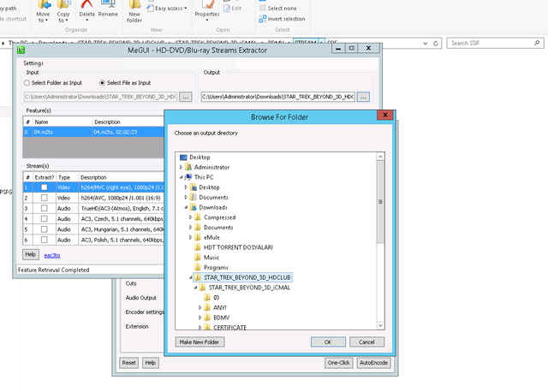The height and width of the screenshot is (392, 548).
Task: Select the 03 folder in tree
Action: [217, 298]
